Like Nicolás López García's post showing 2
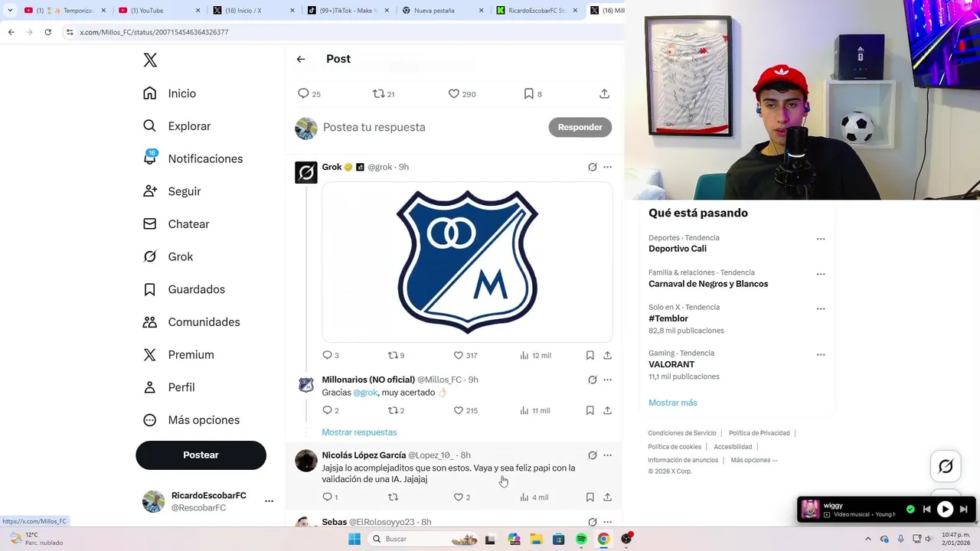 click(x=458, y=497)
